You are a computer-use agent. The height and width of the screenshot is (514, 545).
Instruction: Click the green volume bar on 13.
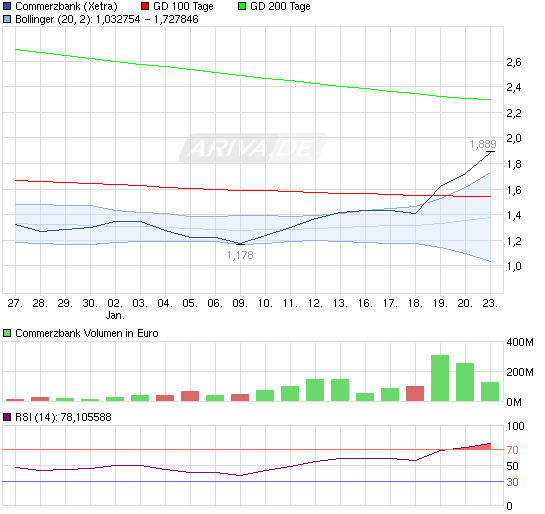[x=340, y=390]
